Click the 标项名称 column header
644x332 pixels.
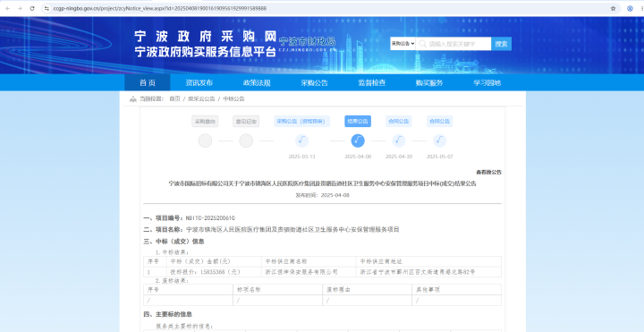[x=277, y=290]
